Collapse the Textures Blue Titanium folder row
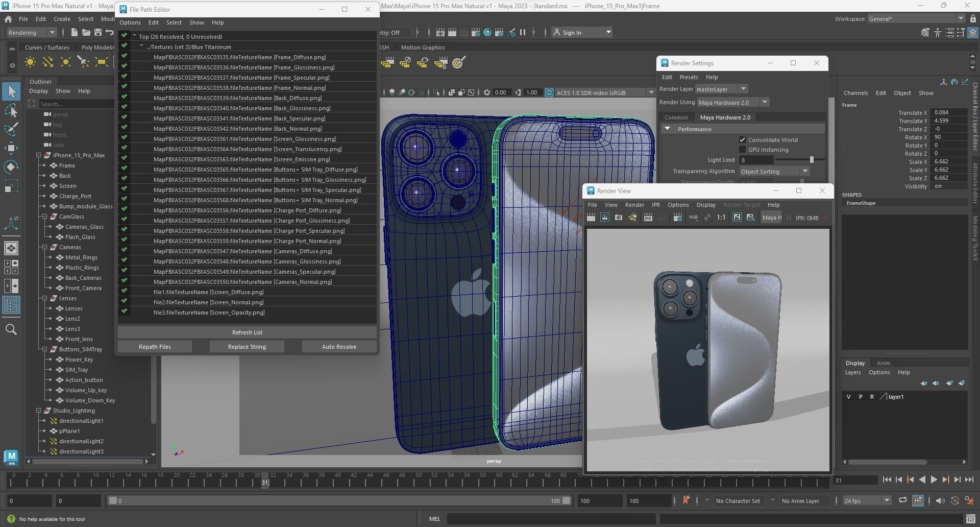 tap(142, 46)
